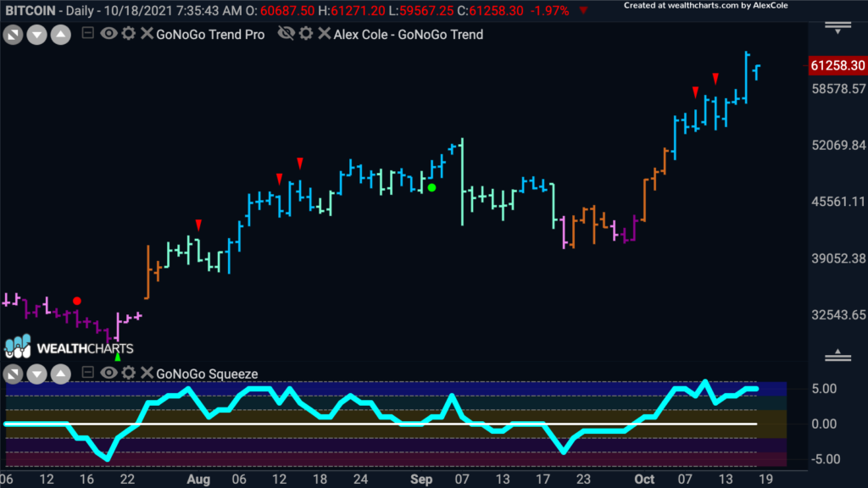Click the Alex Cole - GoNoGo Trend label
The image size is (868, 488).
(x=409, y=35)
